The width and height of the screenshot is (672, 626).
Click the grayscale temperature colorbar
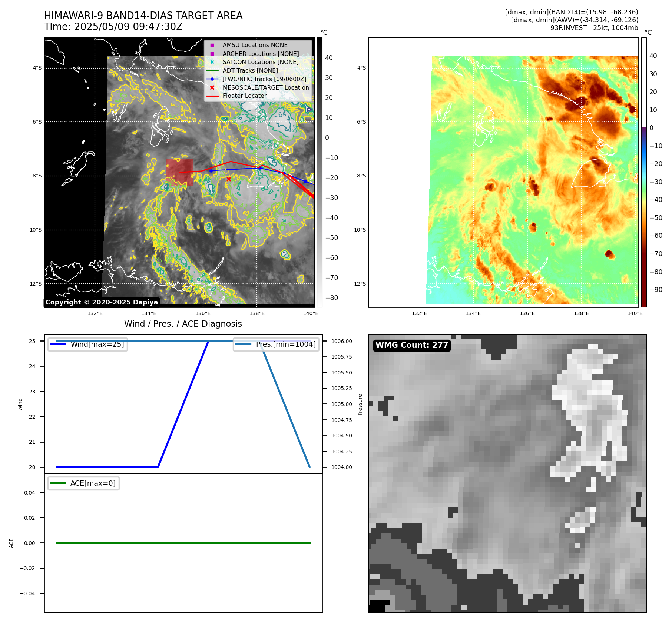(x=320, y=172)
